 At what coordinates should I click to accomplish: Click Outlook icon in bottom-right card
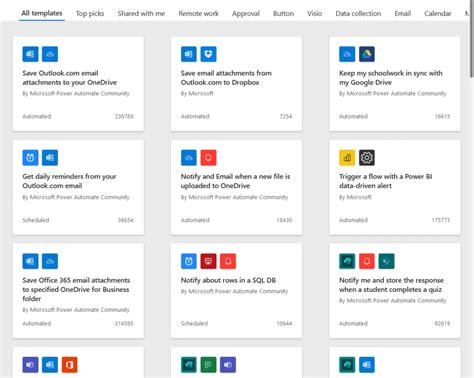pos(367,365)
